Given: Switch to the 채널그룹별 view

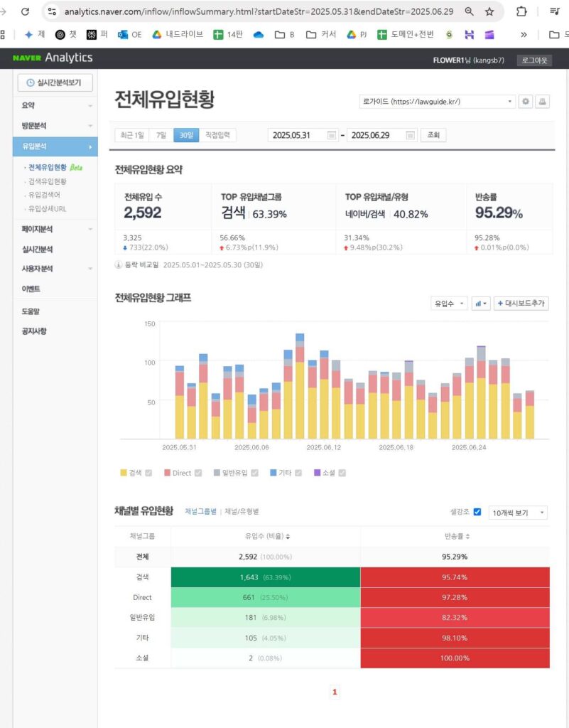Looking at the screenshot, I should click(201, 511).
